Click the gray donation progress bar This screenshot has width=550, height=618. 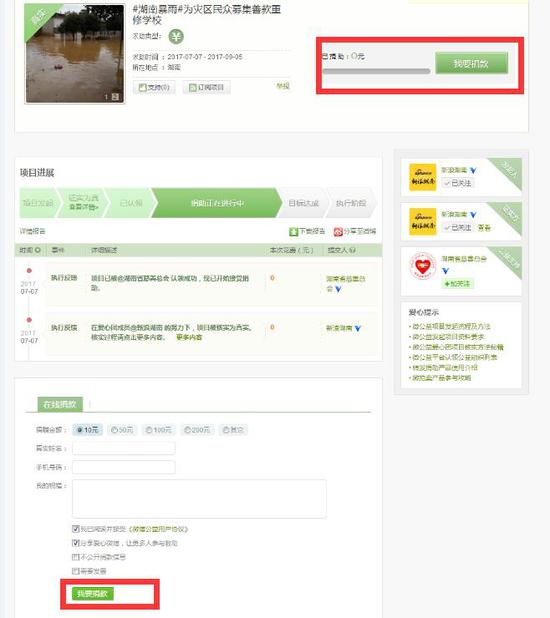pyautogui.click(x=376, y=71)
